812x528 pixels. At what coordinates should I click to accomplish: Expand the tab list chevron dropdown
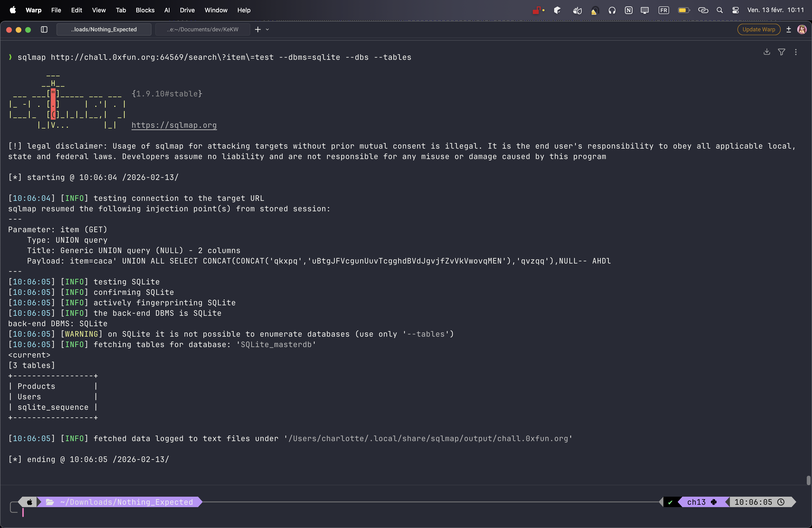pos(268,30)
